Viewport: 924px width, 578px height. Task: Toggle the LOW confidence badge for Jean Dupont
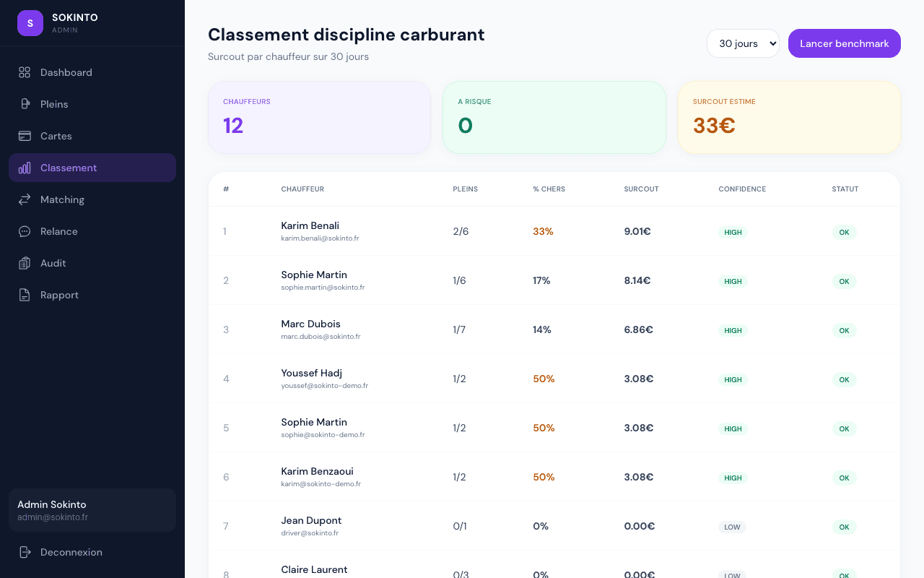[732, 527]
